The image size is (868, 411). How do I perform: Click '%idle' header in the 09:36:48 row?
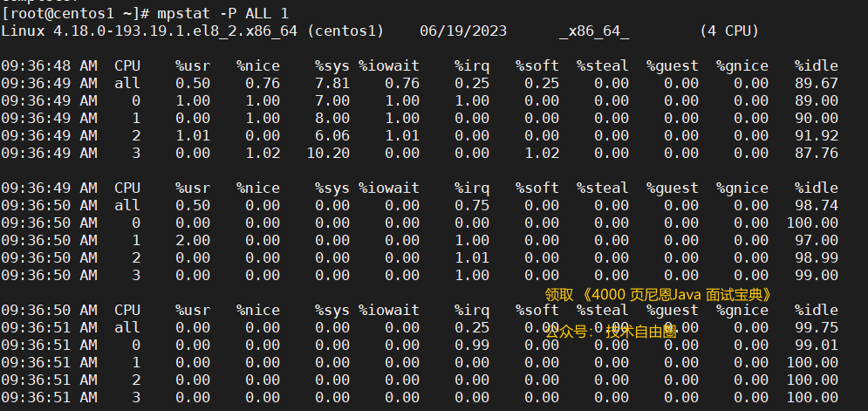pos(817,66)
